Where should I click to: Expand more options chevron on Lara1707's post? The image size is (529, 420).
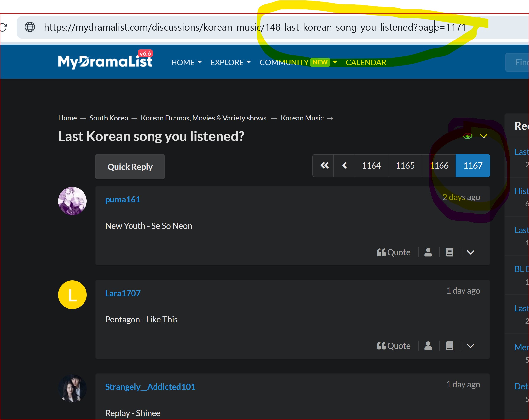point(471,346)
